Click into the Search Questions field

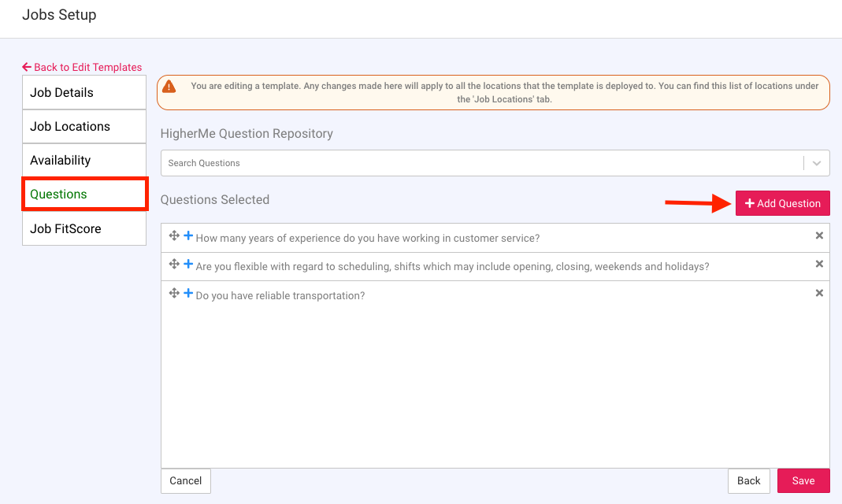tap(480, 163)
